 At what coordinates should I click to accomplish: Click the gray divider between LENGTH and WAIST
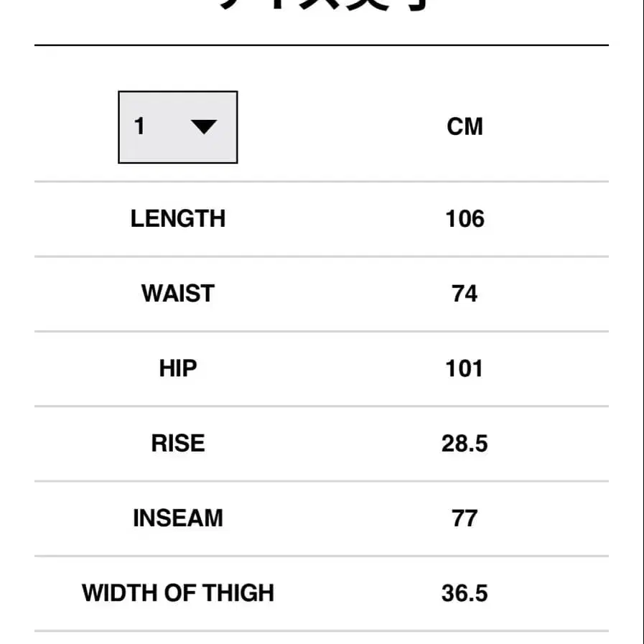[322, 256]
